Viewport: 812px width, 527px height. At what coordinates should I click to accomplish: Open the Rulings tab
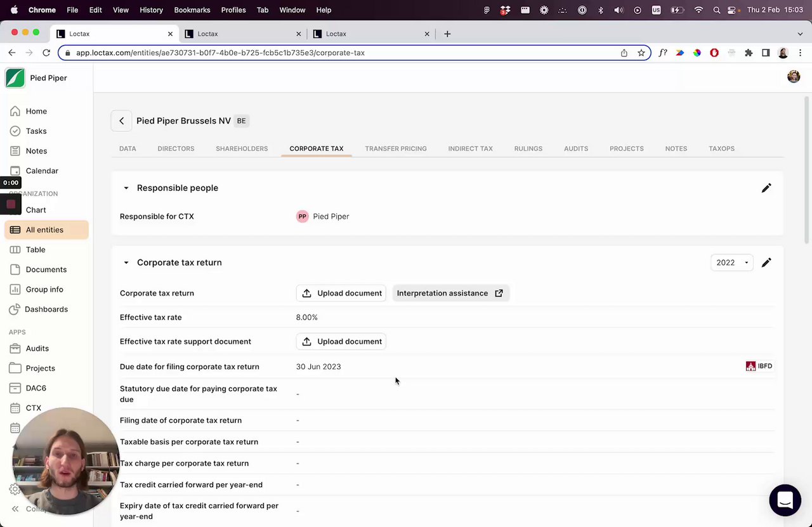click(528, 148)
